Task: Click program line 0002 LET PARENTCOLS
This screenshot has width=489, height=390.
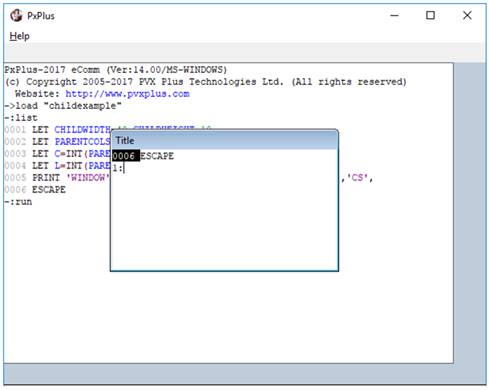Action: [x=57, y=142]
